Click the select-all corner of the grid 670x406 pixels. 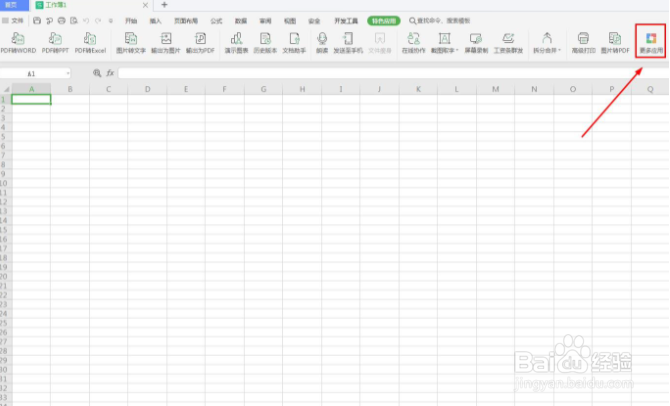(6, 89)
